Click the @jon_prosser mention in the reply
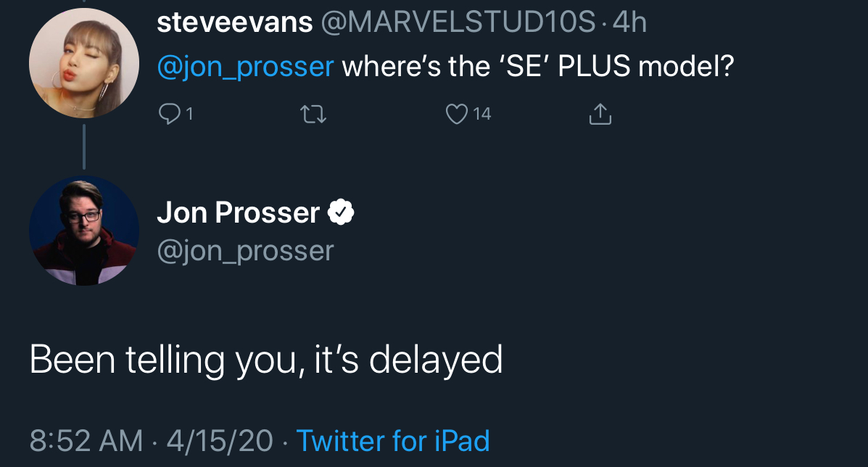 pos(246,67)
